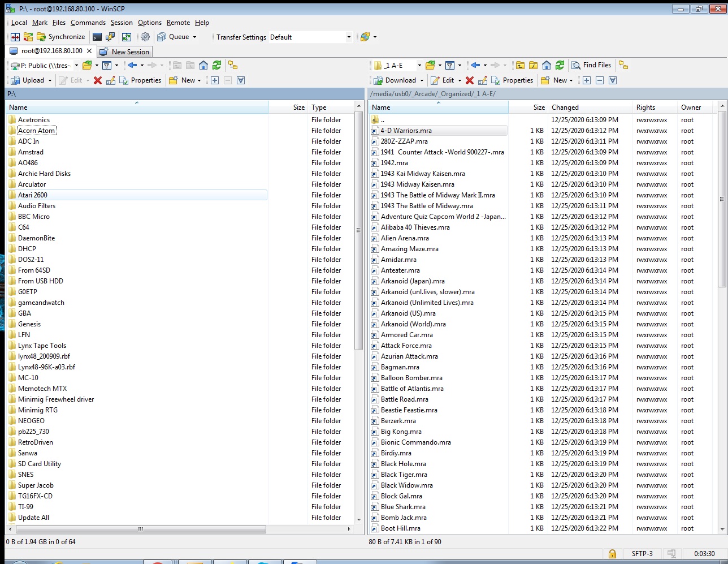Refresh the remote panel with green arrows icon
Image resolution: width=728 pixels, height=564 pixels.
(x=560, y=65)
